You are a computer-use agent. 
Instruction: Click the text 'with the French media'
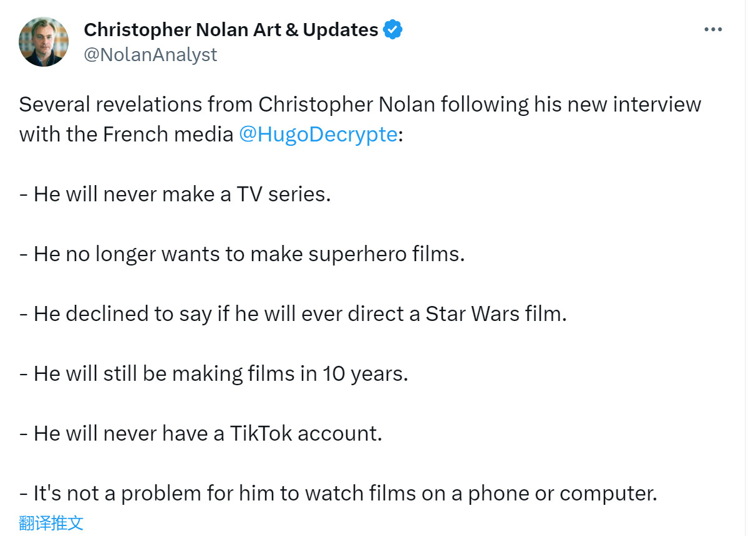coord(126,134)
